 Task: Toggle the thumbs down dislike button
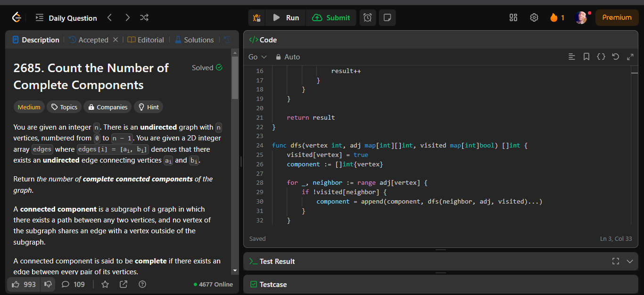[48, 284]
